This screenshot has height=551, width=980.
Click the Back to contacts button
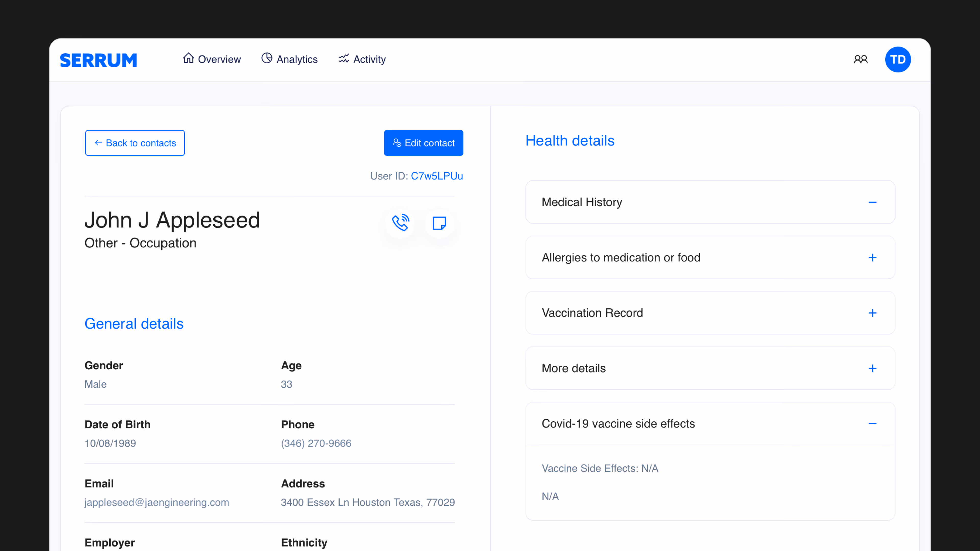click(x=135, y=143)
